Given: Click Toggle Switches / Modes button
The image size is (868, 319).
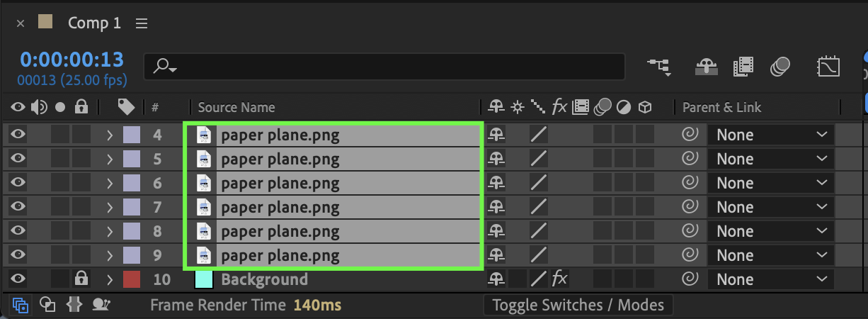Looking at the screenshot, I should 578,306.
